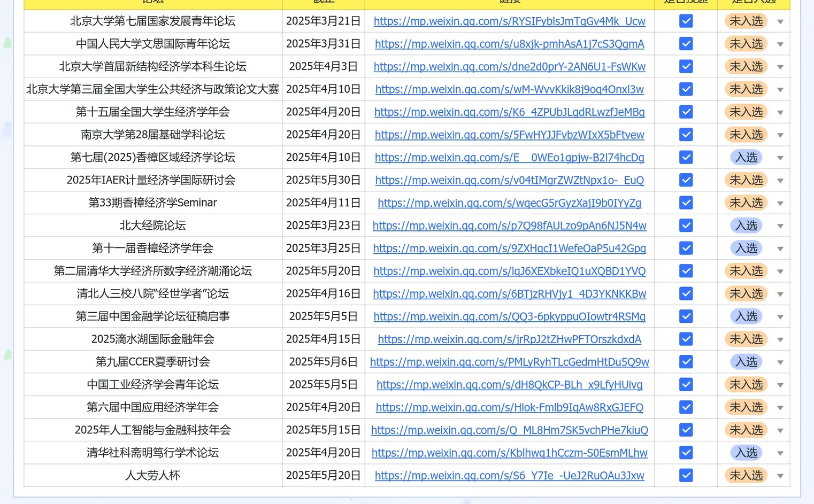Viewport: 814px width, 504px height.
Task: Toggle the submission checkbox in the 人大劳人杯 row
Action: click(686, 475)
